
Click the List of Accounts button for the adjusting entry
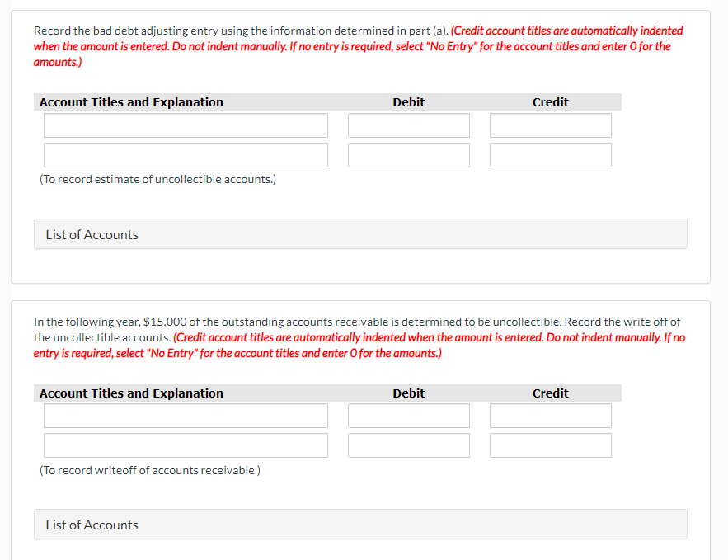(360, 233)
